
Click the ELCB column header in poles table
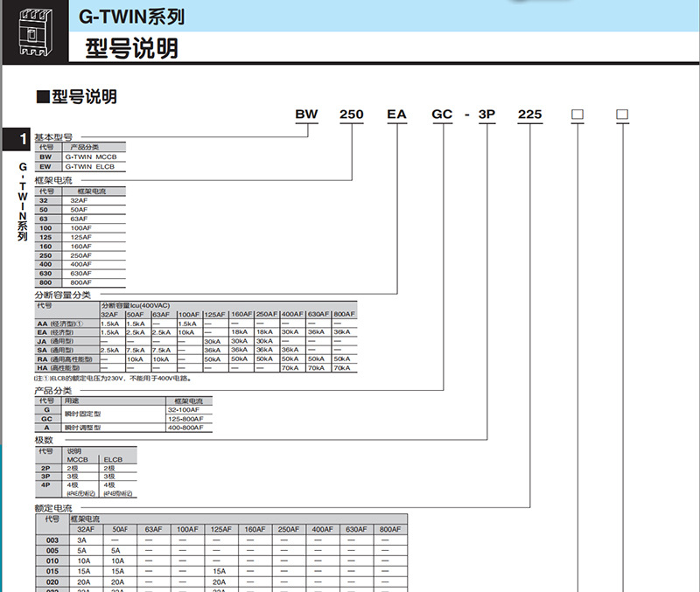[x=113, y=459]
